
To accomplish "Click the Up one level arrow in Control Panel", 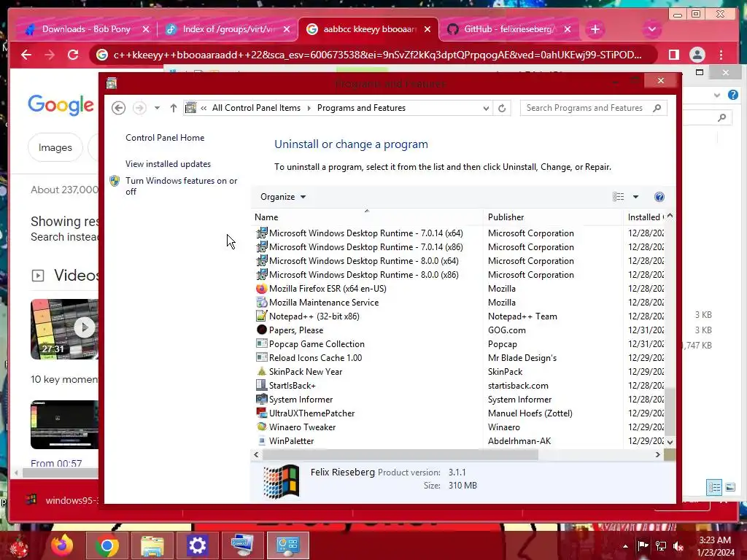I will (174, 108).
